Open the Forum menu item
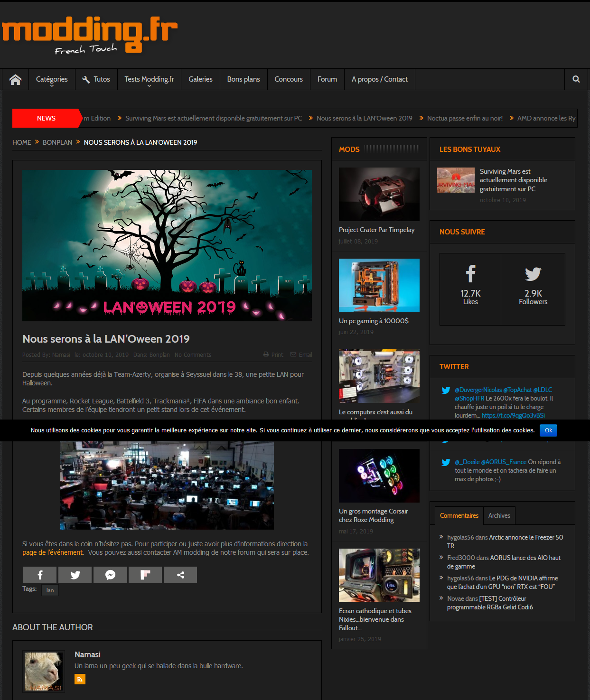This screenshot has width=590, height=700. tap(327, 79)
